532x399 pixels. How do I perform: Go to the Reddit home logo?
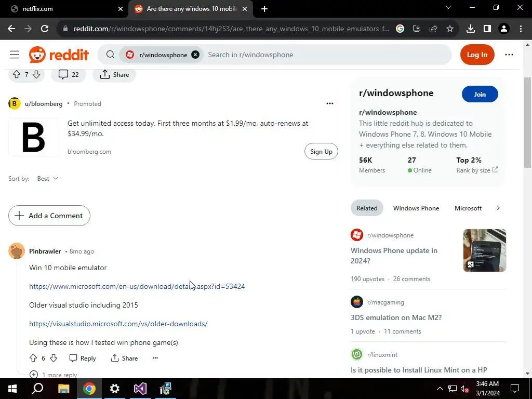(x=59, y=55)
